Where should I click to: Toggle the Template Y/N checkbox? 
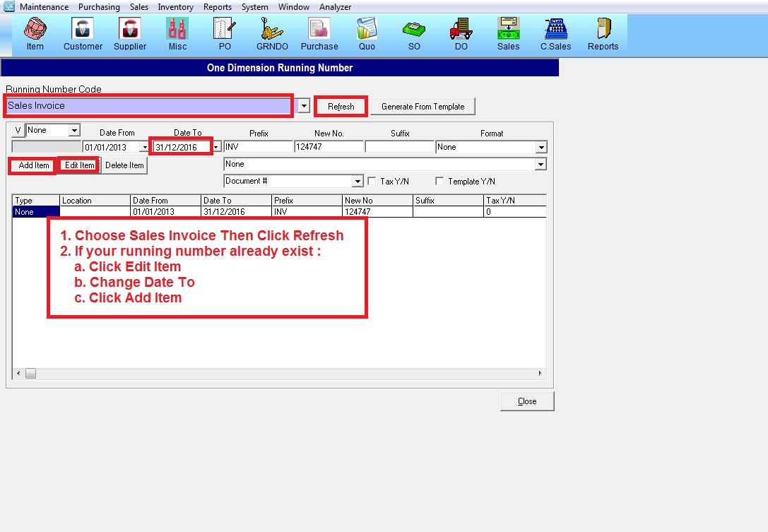(x=439, y=182)
